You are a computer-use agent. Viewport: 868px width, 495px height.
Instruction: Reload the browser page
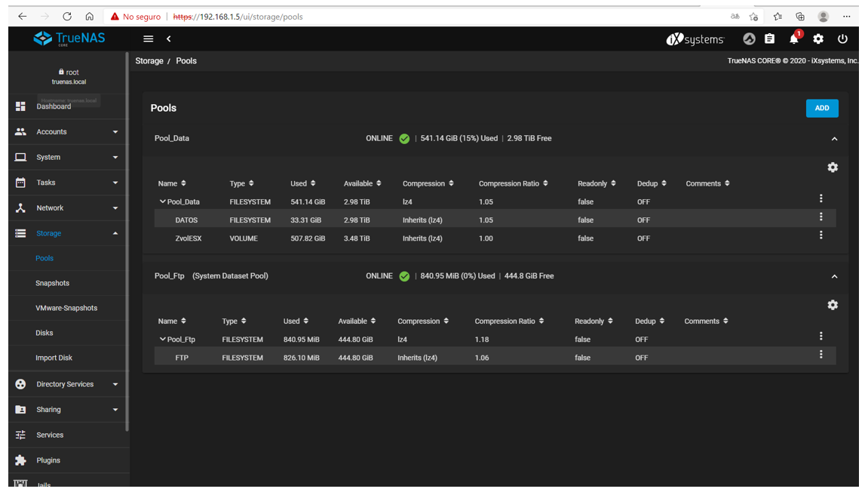point(67,17)
